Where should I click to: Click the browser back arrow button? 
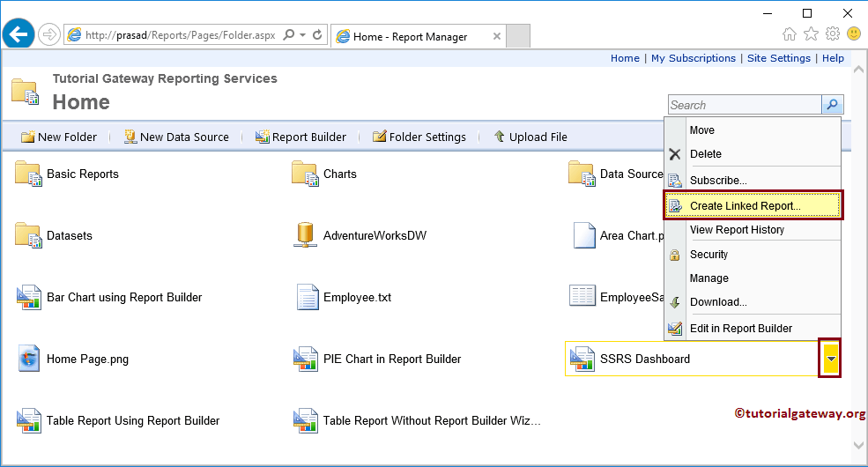pyautogui.click(x=19, y=35)
